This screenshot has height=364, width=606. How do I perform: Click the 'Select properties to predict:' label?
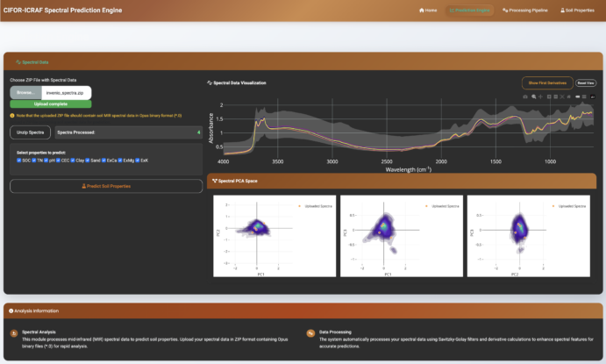(x=41, y=153)
